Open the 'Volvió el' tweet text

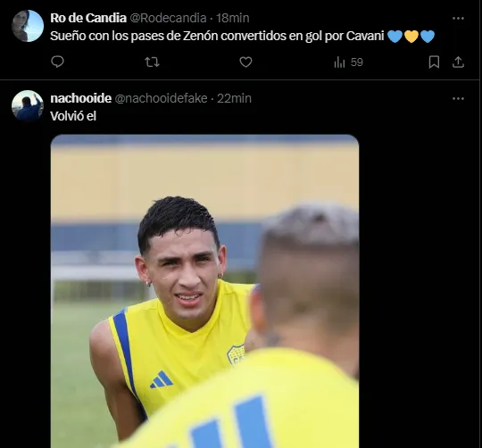pyautogui.click(x=73, y=116)
